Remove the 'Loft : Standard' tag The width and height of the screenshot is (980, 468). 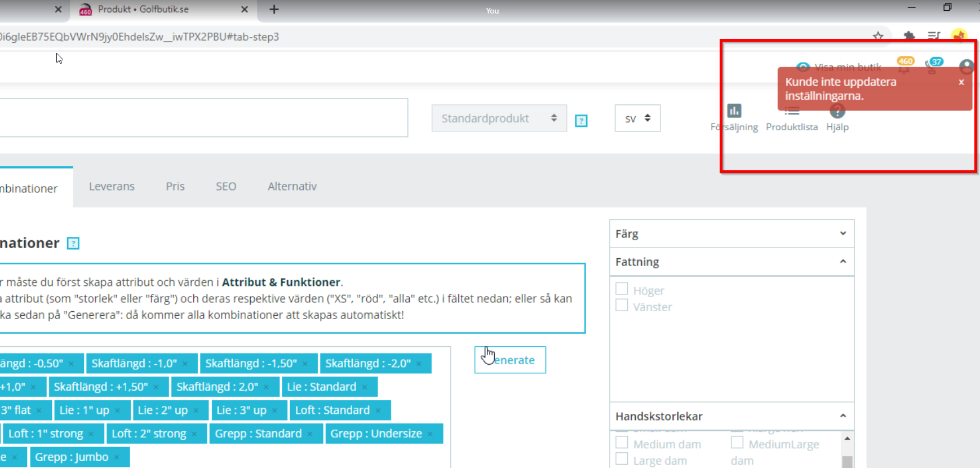tap(378, 411)
